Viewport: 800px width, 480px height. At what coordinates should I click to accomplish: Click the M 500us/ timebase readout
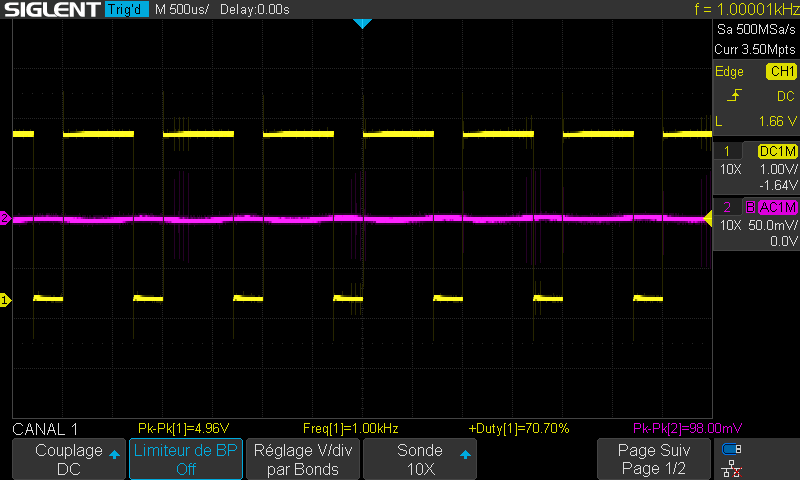182,9
